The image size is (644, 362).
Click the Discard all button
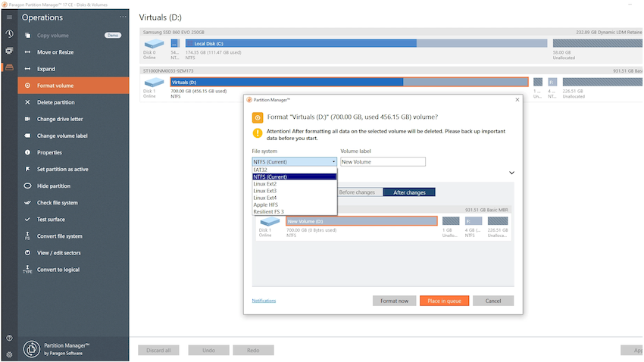click(158, 350)
